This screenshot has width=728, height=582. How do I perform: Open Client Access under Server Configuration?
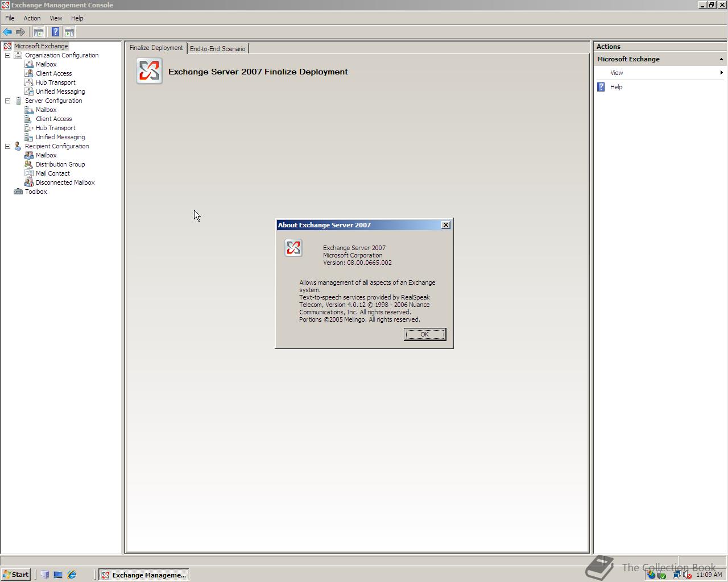53,119
